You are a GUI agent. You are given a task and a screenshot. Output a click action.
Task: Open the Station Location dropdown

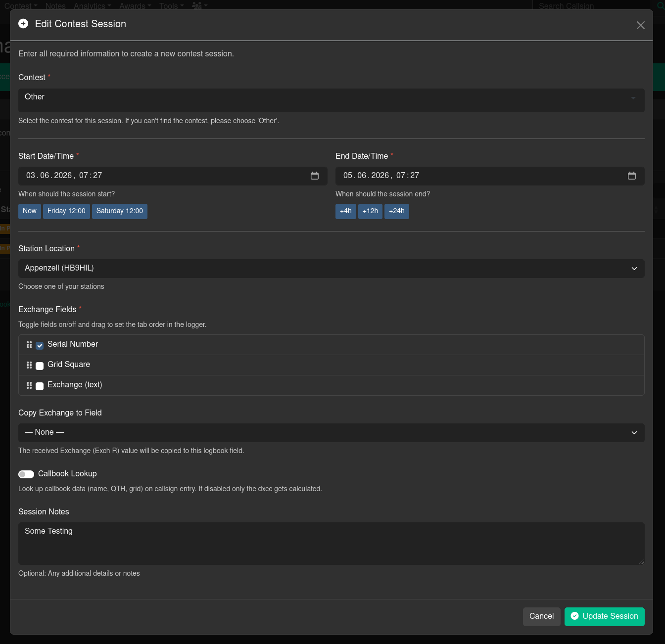[x=332, y=269]
